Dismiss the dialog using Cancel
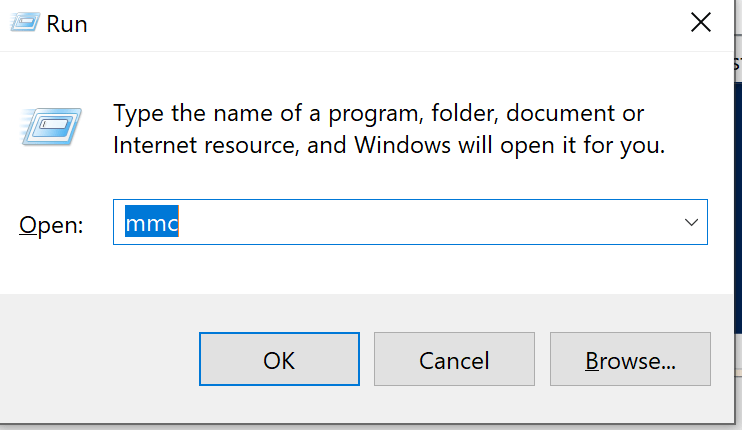This screenshot has width=742, height=430. tap(454, 359)
